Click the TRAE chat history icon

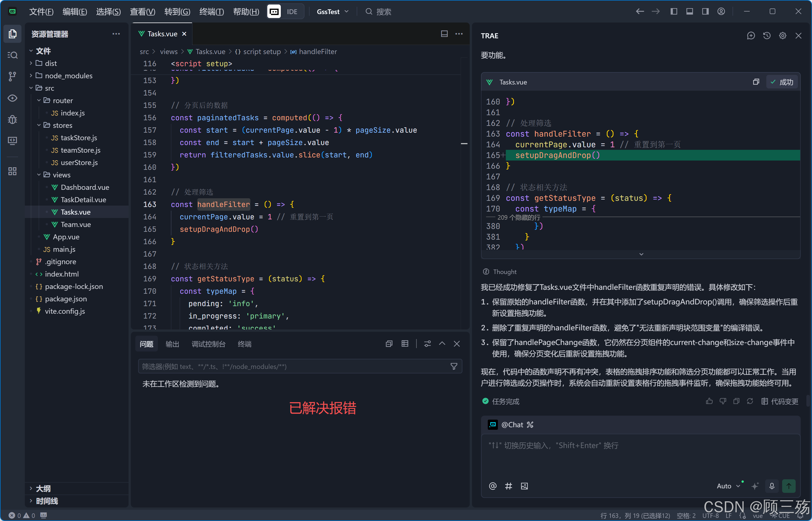tap(767, 35)
